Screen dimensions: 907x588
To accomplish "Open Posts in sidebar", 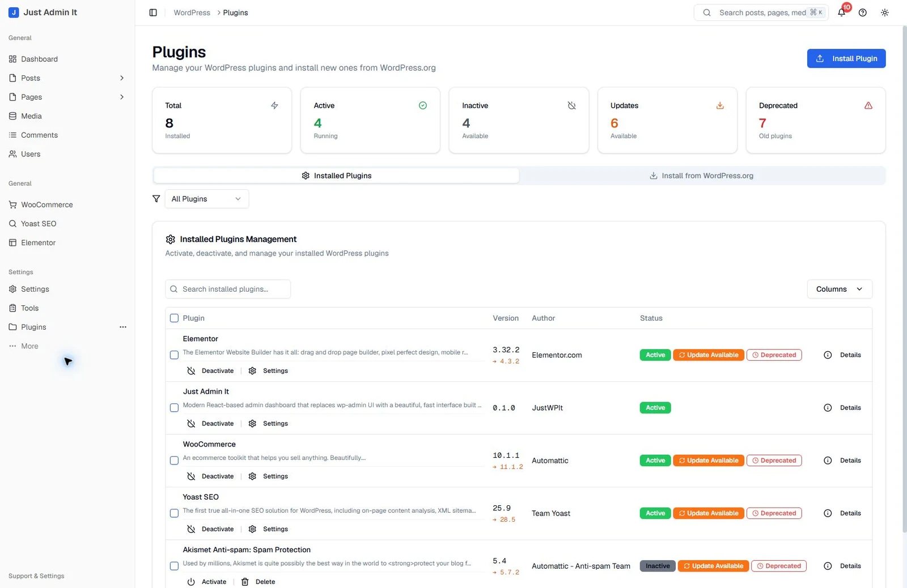I will (x=31, y=78).
